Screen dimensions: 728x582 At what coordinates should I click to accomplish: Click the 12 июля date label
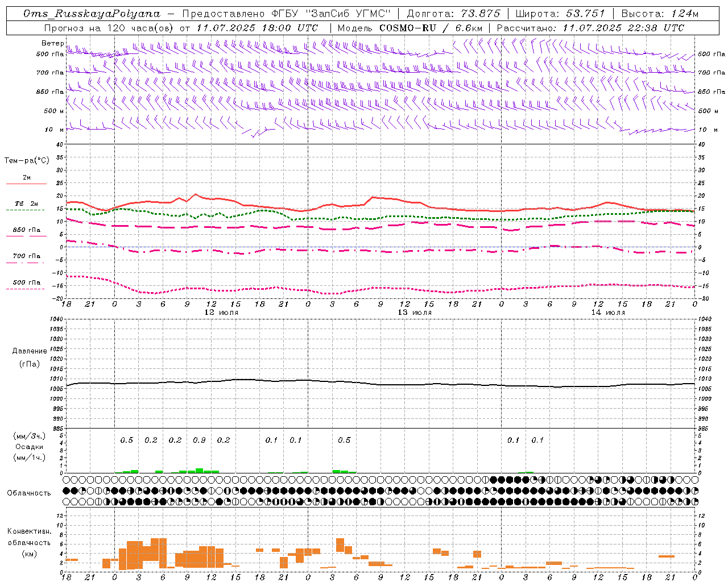coord(221,313)
